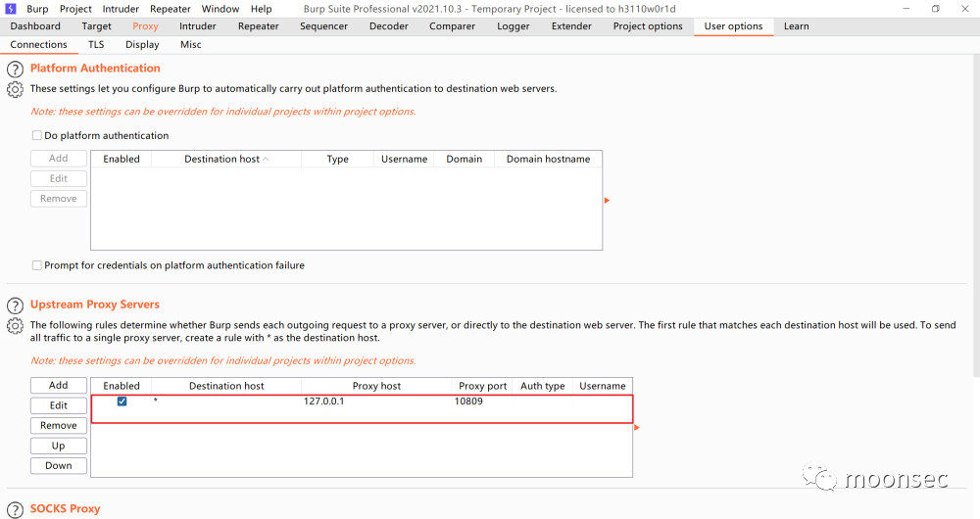Image resolution: width=980 pixels, height=519 pixels.
Task: Click Destination host header in proxy table
Action: (x=226, y=386)
